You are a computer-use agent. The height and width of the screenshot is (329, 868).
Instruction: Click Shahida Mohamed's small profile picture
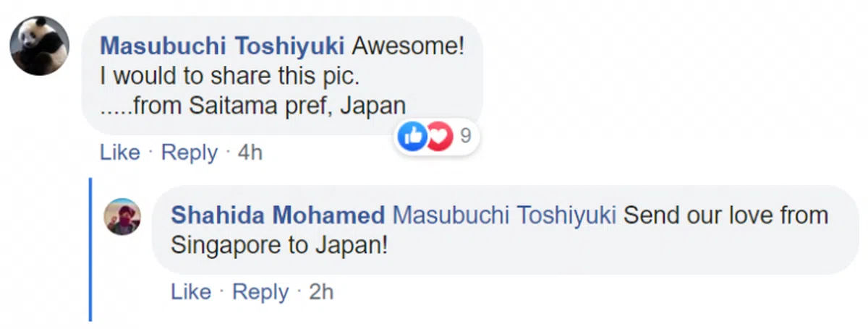pyautogui.click(x=123, y=216)
